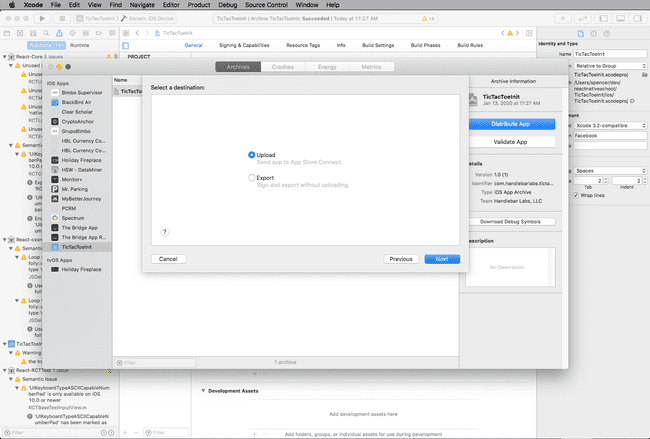Switch to the Crashes tab in Organizer
This screenshot has height=439, width=650.
point(283,67)
